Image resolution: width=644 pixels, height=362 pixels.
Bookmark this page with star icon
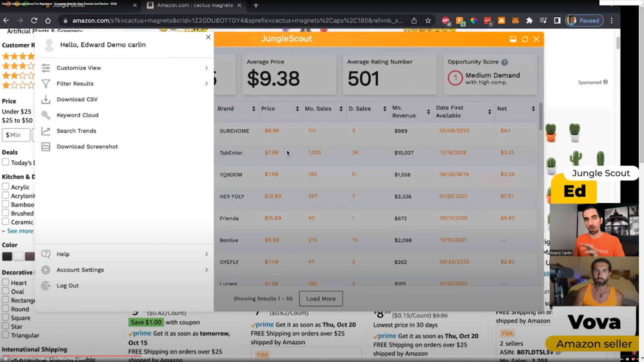[428, 21]
